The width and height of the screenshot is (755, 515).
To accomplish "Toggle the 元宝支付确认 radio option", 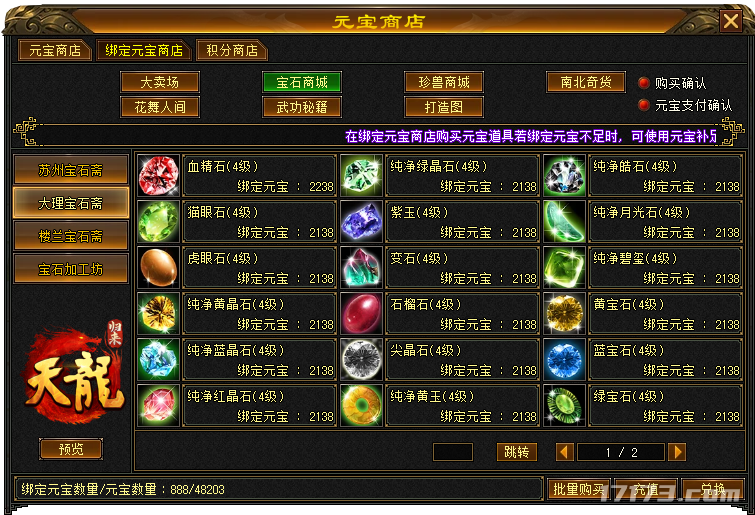I will (x=644, y=105).
